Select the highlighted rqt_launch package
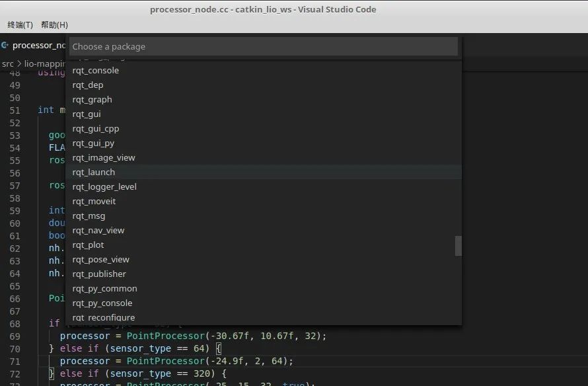588x386 pixels. [264, 173]
